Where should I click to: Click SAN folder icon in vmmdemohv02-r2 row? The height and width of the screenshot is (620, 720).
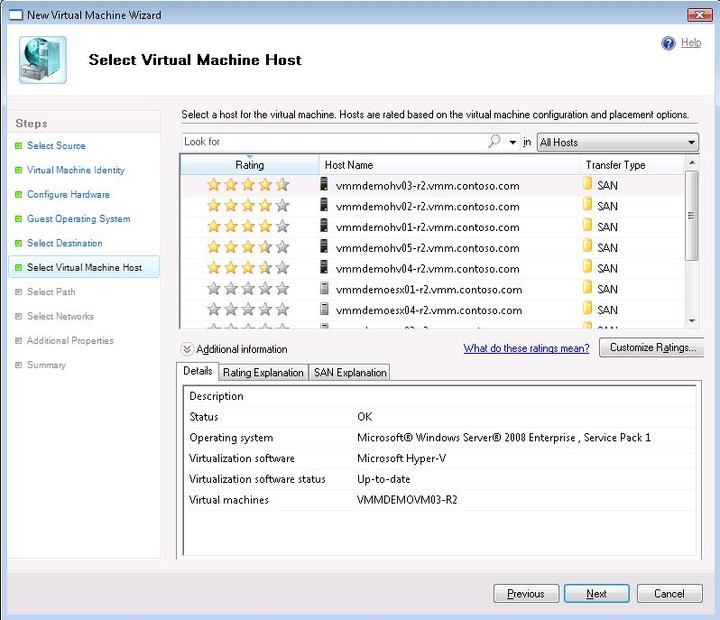pyautogui.click(x=588, y=206)
